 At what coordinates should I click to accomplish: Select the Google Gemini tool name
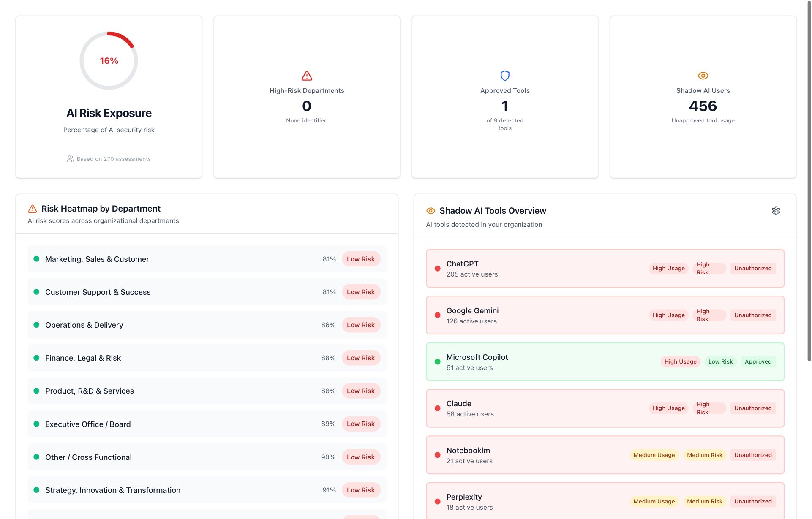pos(472,311)
